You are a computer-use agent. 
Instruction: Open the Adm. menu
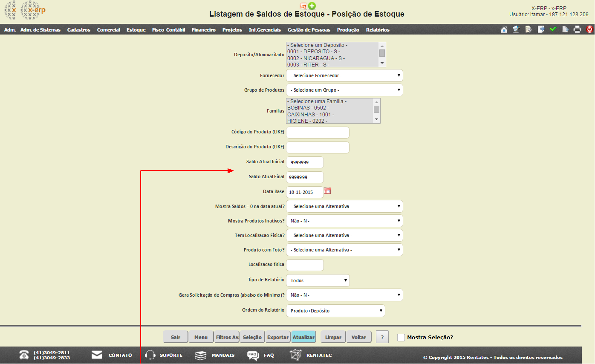(10, 30)
